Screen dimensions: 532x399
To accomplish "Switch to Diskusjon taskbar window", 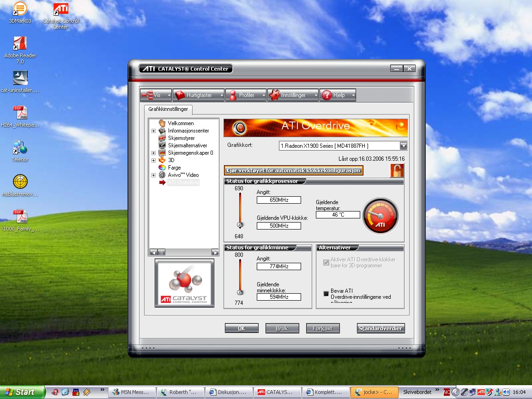I will (x=229, y=392).
